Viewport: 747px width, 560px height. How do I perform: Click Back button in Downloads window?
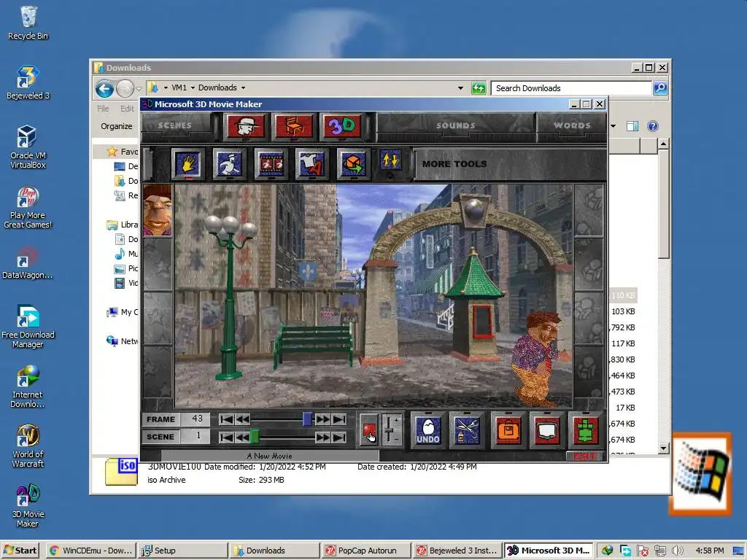[x=104, y=88]
